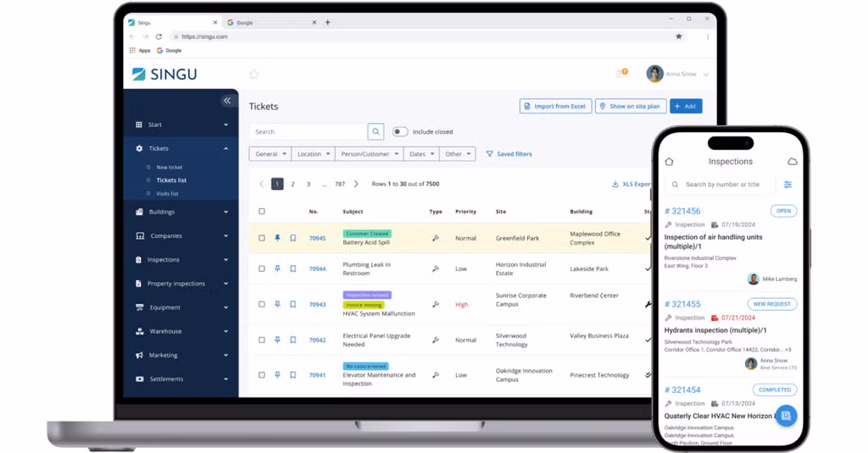
Task: Pin ticket 70942 Electrical Panel Upgrade
Action: pyautogui.click(x=277, y=340)
